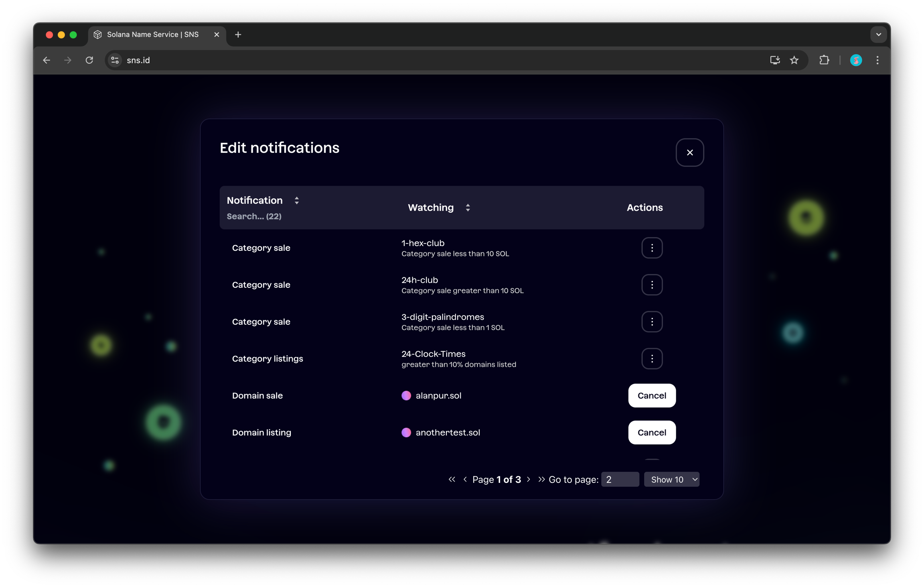Click the notification Search field
Screen dimensions: 924x588
(x=254, y=216)
